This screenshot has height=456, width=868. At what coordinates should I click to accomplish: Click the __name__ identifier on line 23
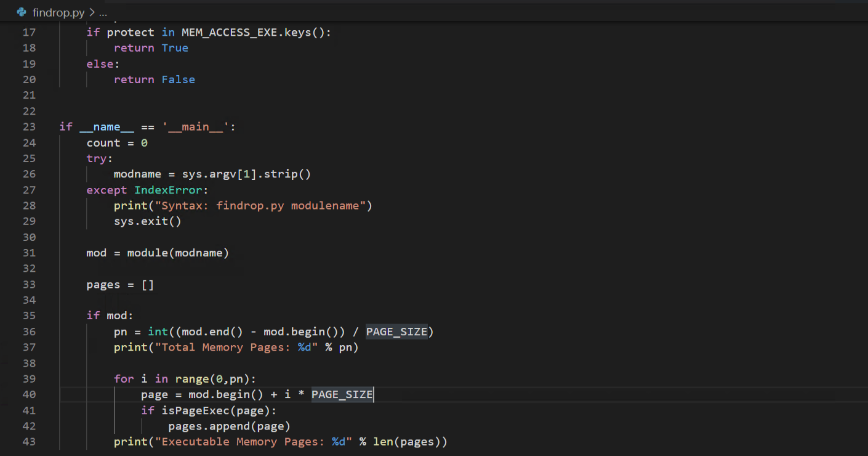(106, 127)
